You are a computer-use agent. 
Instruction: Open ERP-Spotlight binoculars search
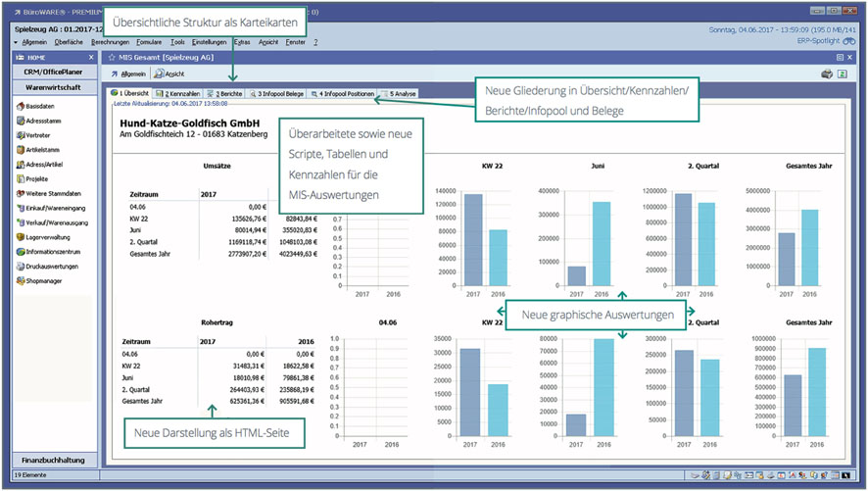pos(848,42)
